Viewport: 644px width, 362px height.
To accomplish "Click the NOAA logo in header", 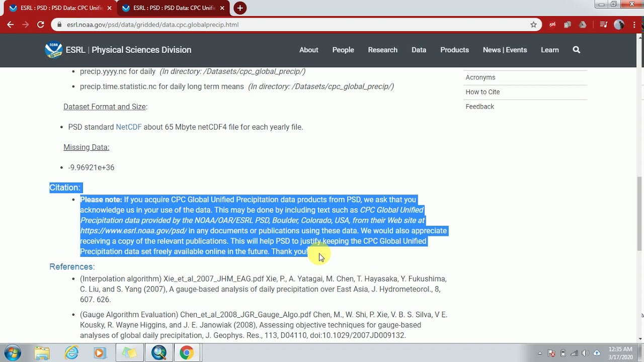I will [x=53, y=50].
